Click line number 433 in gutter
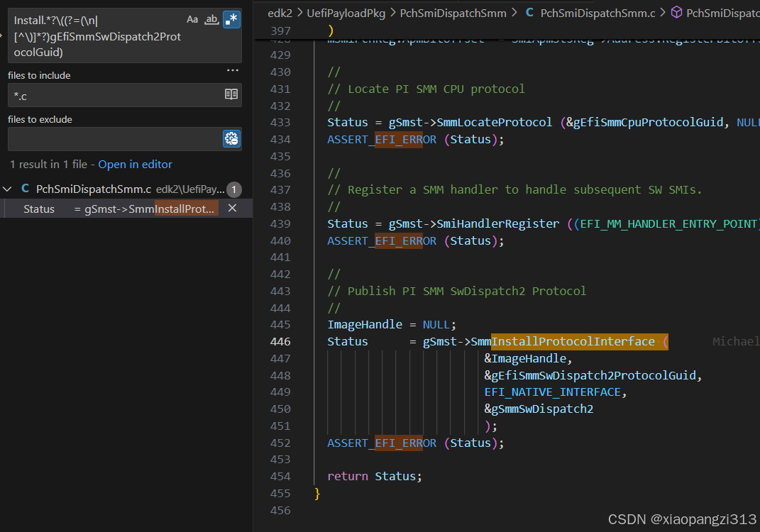This screenshot has height=532, width=760. click(280, 123)
